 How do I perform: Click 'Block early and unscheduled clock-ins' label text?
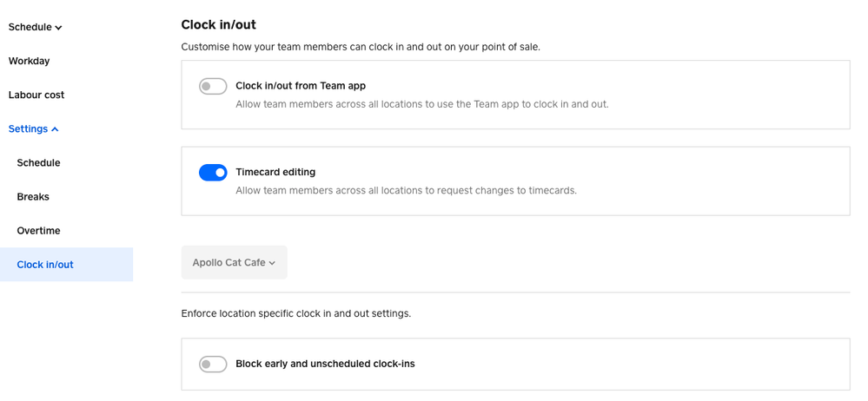coord(325,364)
